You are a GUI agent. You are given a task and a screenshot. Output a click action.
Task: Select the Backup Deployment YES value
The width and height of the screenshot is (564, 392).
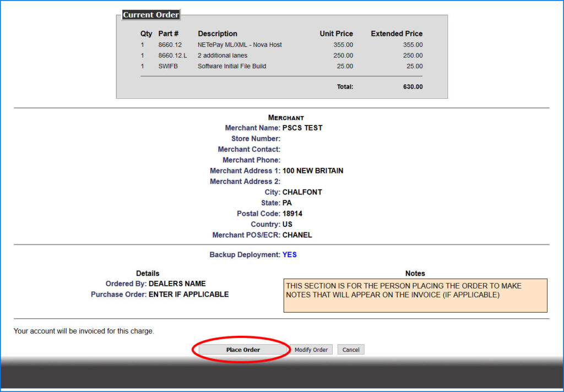click(290, 254)
